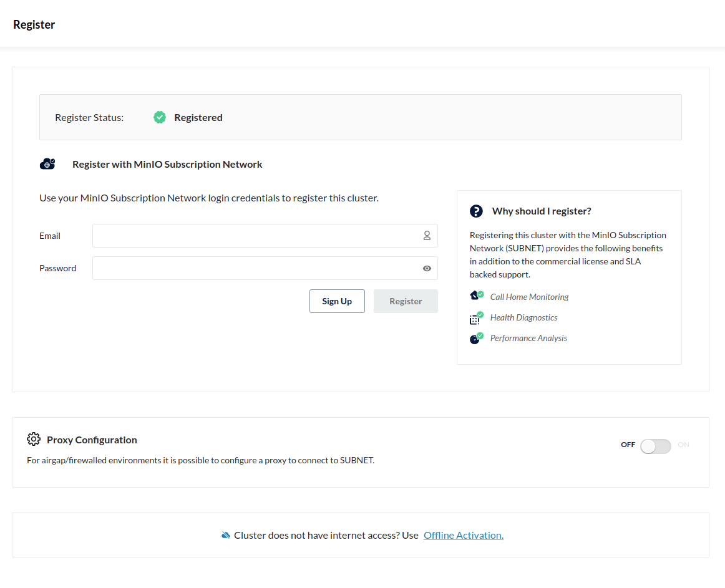Focus the Email input field
This screenshot has height=588, width=725.
point(265,236)
